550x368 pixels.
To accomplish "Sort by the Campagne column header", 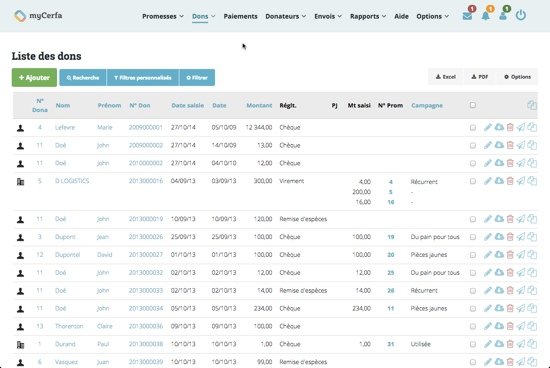I will (x=427, y=105).
